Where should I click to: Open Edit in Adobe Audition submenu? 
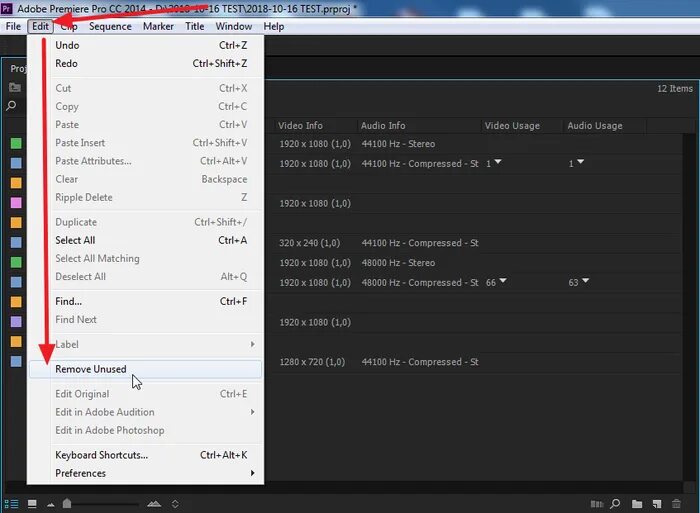pos(146,412)
